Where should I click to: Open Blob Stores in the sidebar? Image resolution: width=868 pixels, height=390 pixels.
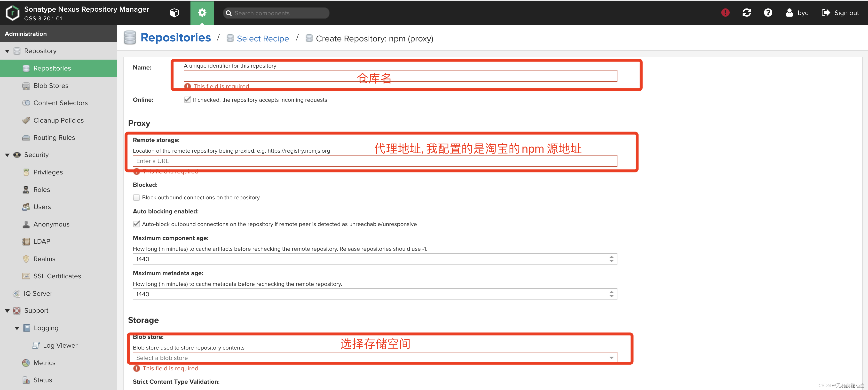tap(51, 86)
